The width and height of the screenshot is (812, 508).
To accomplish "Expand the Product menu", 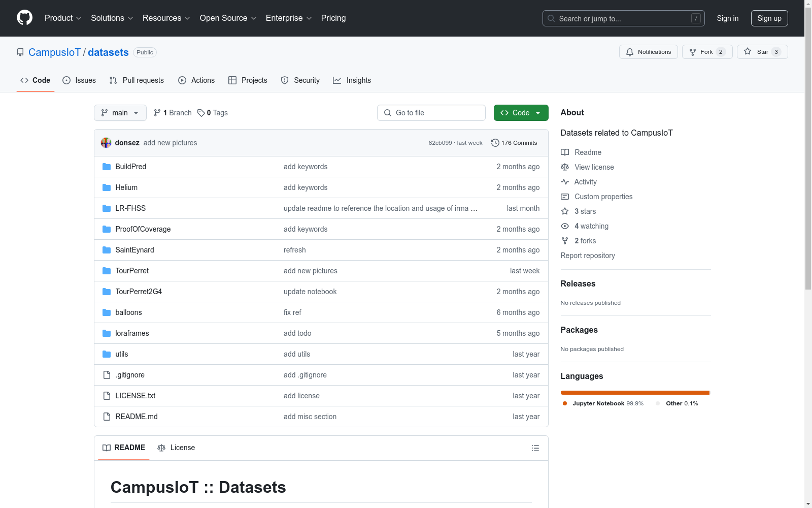I will [x=63, y=18].
